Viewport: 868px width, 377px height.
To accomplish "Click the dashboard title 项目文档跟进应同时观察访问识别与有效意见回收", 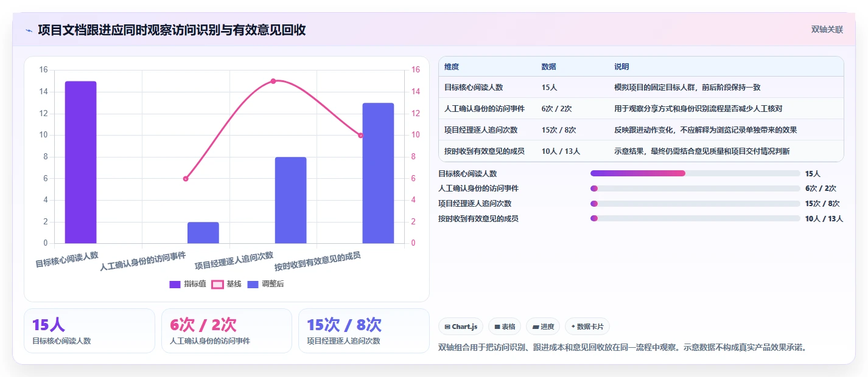I will pos(172,30).
